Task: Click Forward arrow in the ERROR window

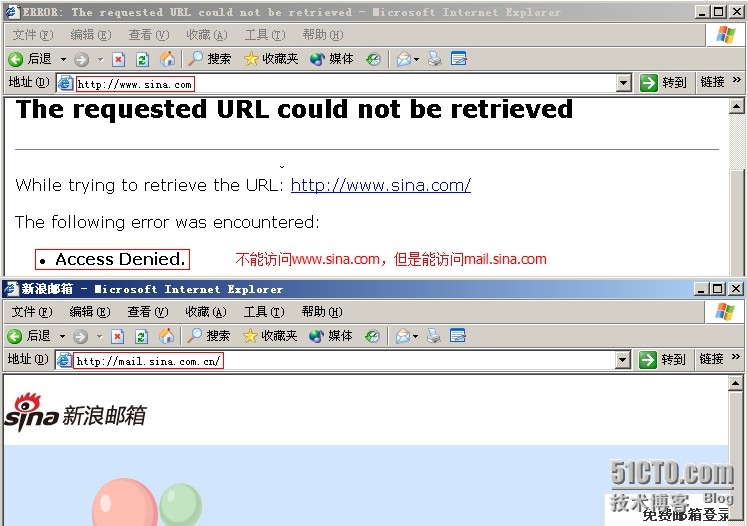Action: [x=82, y=59]
